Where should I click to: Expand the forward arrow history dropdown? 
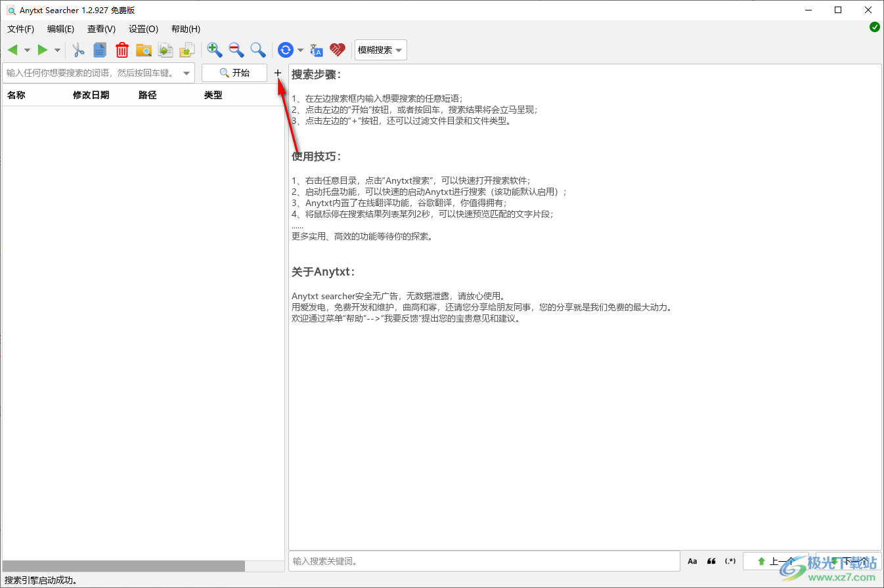57,50
